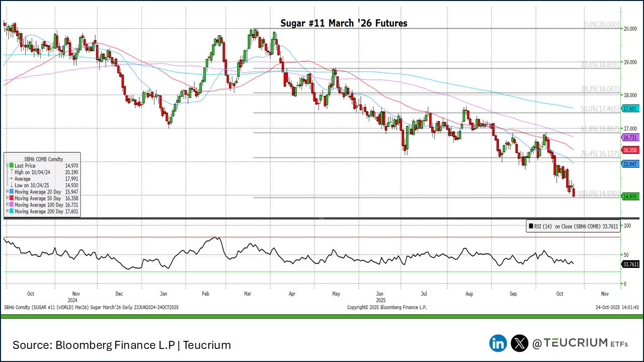The width and height of the screenshot is (644, 362).
Task: Click the 'Feb' month label on time axis
Action: click(x=206, y=293)
